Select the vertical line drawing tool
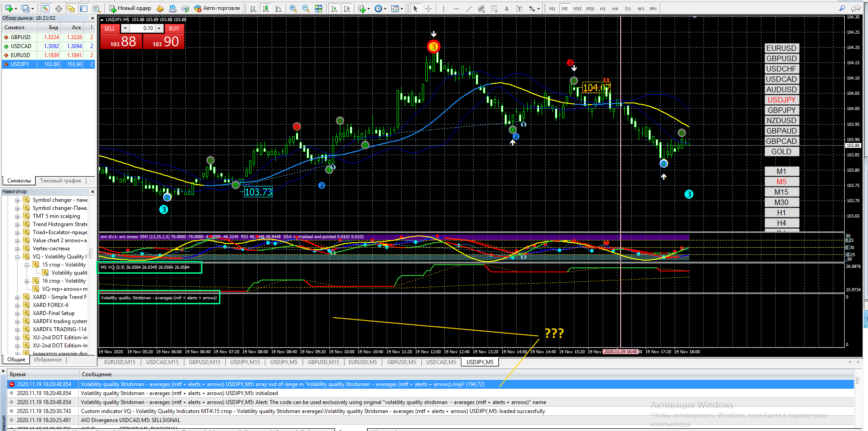This screenshot has height=431, width=868. coord(443,9)
